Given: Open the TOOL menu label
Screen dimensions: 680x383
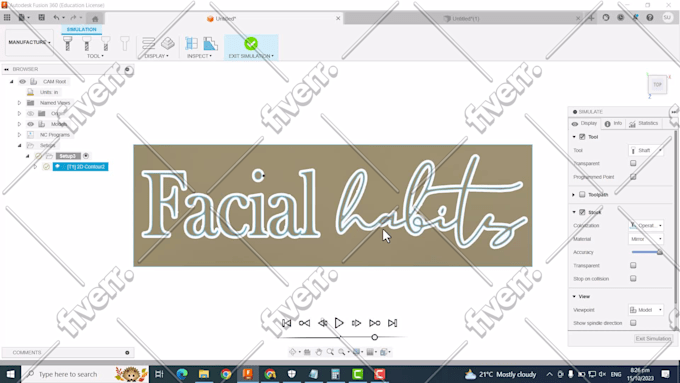Looking at the screenshot, I should [x=95, y=56].
